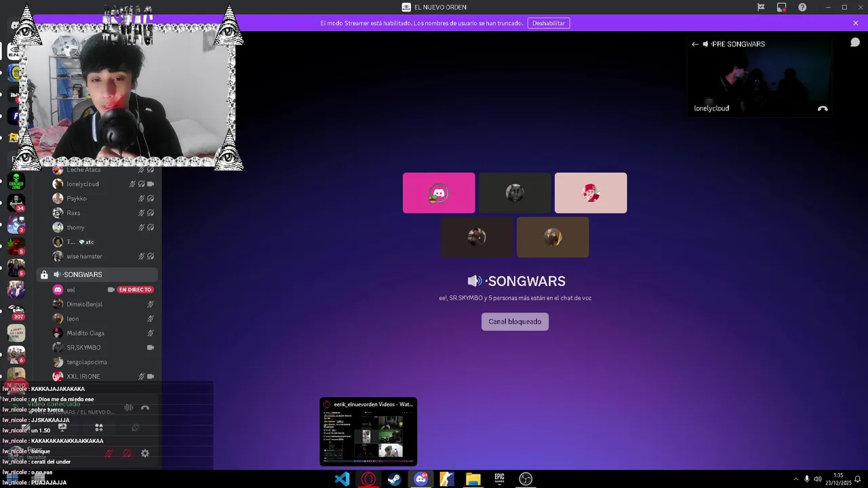
Task: Open Opera GX browser in taskbar
Action: tap(368, 479)
